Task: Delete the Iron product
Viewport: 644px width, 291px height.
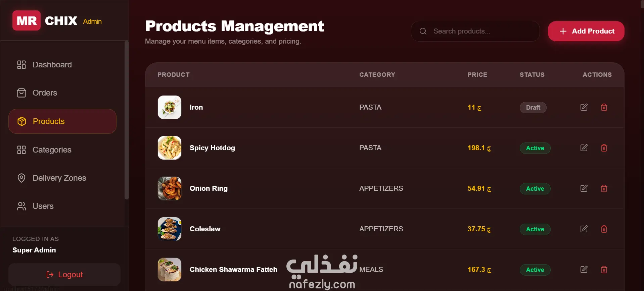Action: pyautogui.click(x=604, y=107)
